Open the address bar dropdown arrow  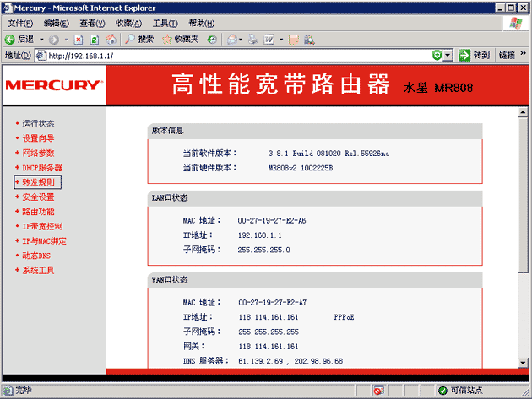click(x=448, y=55)
